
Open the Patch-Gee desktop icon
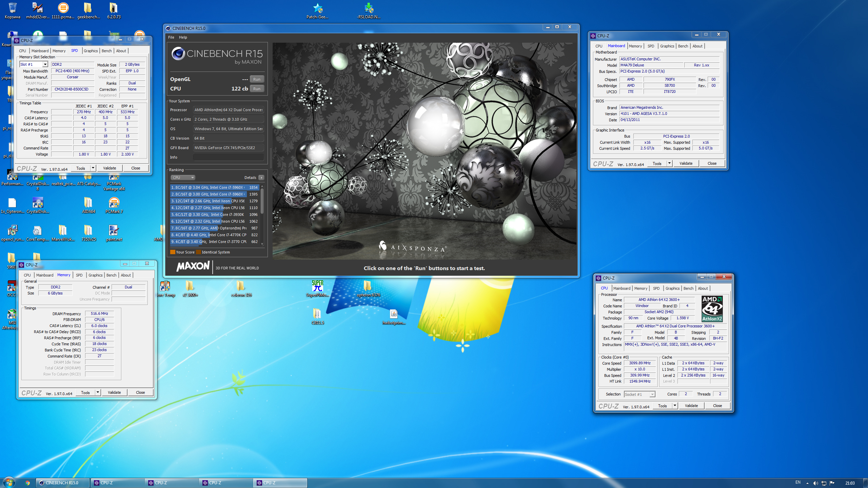pos(317,11)
